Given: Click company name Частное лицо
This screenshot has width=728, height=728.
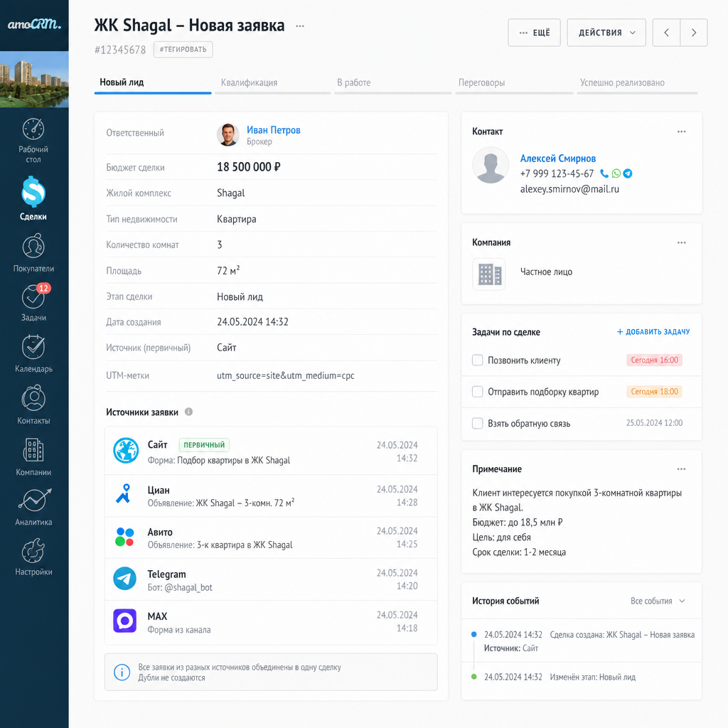Looking at the screenshot, I should [x=546, y=272].
